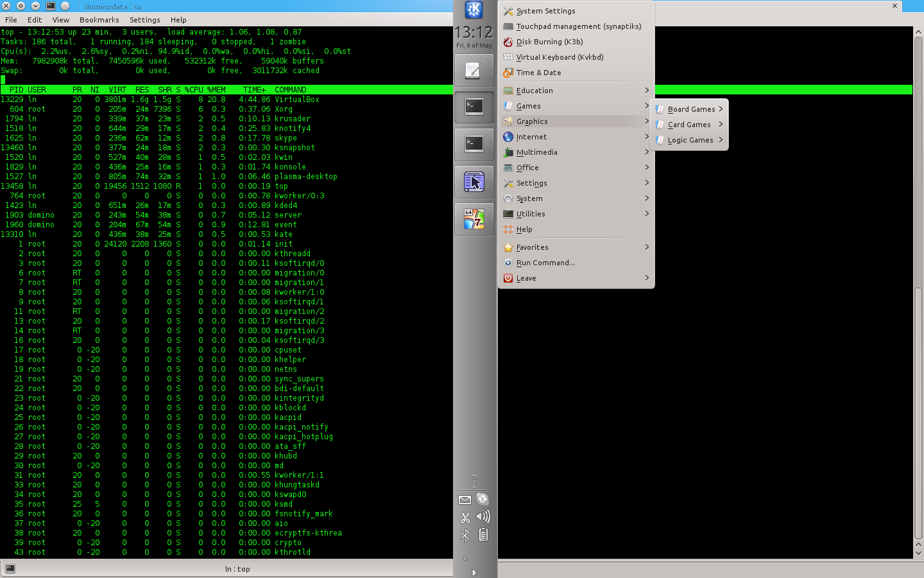Click the mail envelope tray icon
Viewport: 924px width, 578px height.
click(x=465, y=500)
